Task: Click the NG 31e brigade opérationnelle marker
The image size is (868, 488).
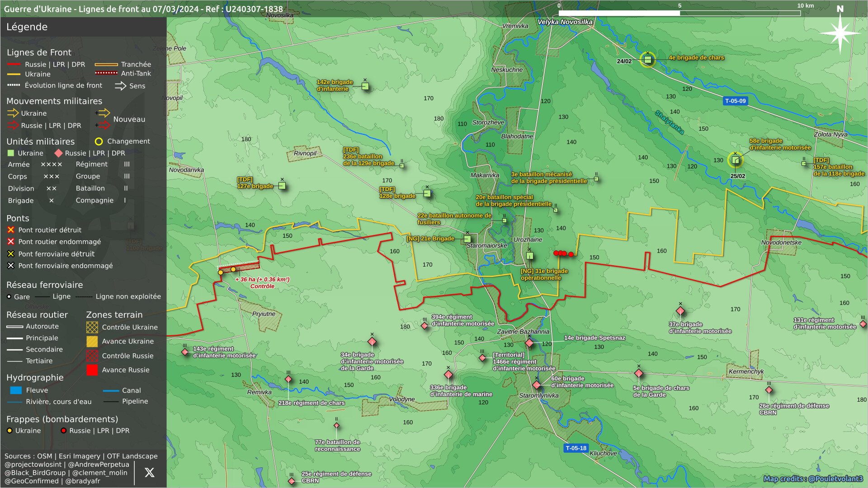Action: [530, 256]
